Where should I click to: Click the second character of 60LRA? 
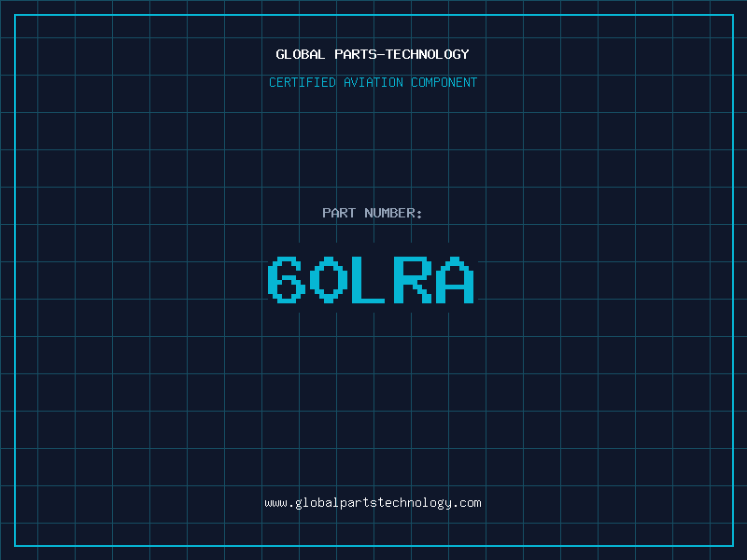(329, 280)
